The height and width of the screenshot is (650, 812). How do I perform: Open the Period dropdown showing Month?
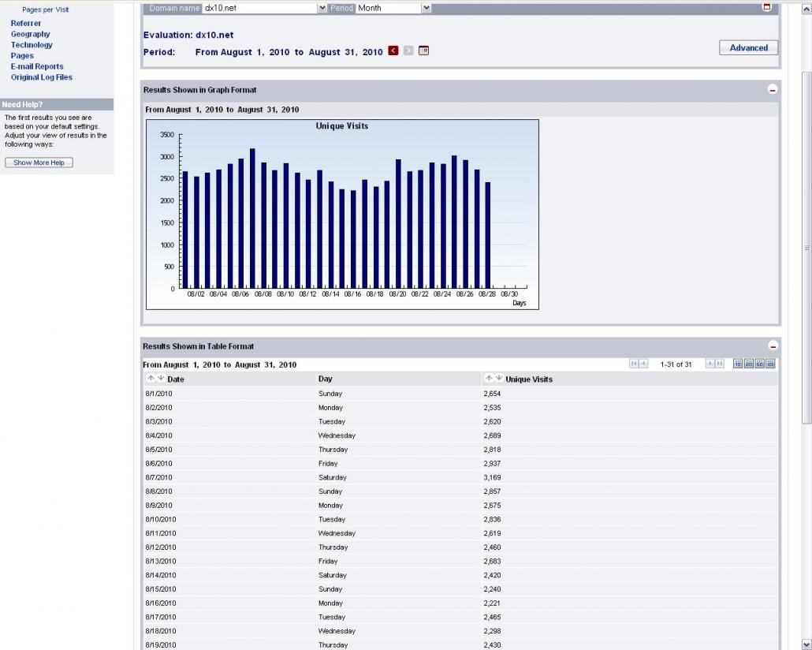click(x=426, y=8)
